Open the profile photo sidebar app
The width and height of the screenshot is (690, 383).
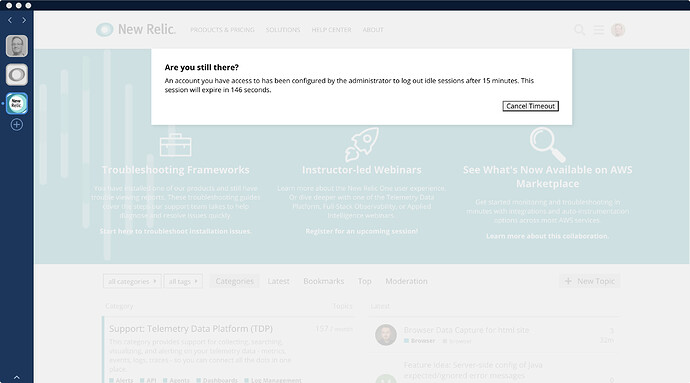[17, 46]
